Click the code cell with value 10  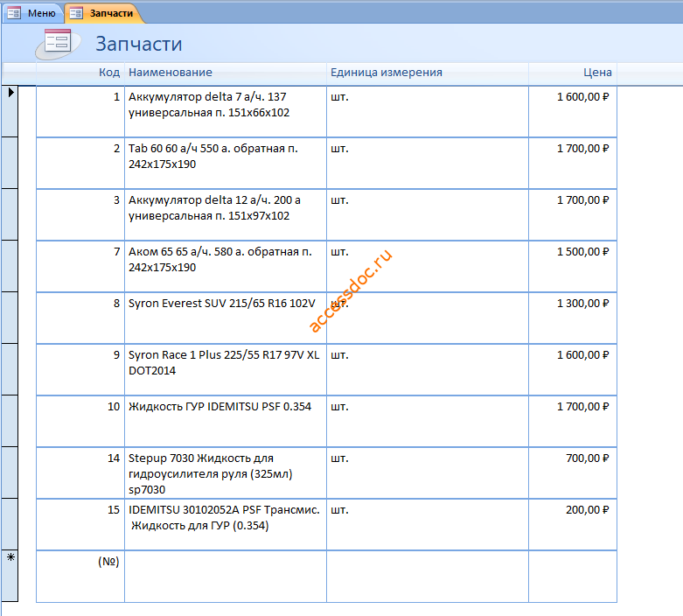coord(80,421)
